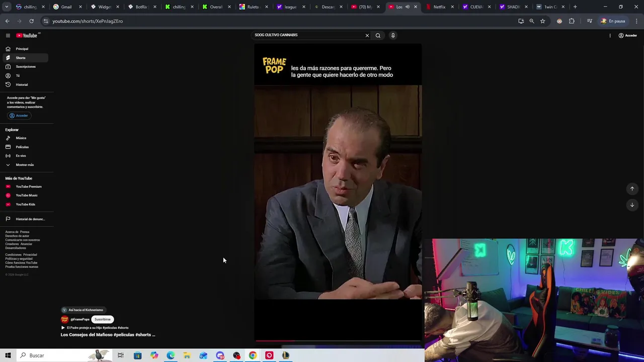Go back in browser history
This screenshot has width=644, height=362.
pos(7,21)
